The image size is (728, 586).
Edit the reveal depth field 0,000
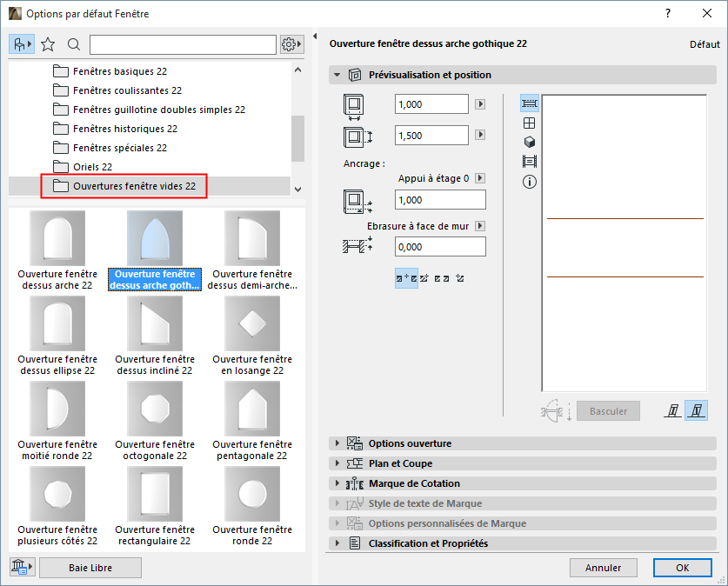440,247
